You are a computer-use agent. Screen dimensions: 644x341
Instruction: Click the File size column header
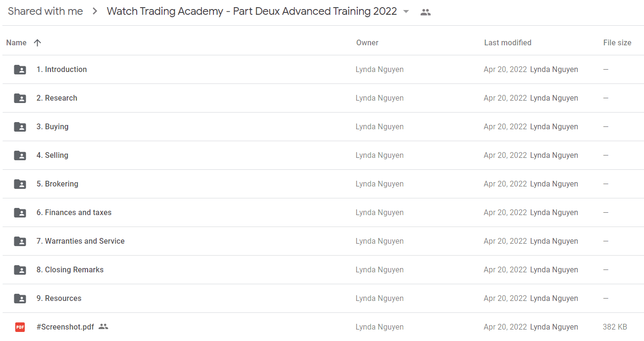pyautogui.click(x=617, y=42)
